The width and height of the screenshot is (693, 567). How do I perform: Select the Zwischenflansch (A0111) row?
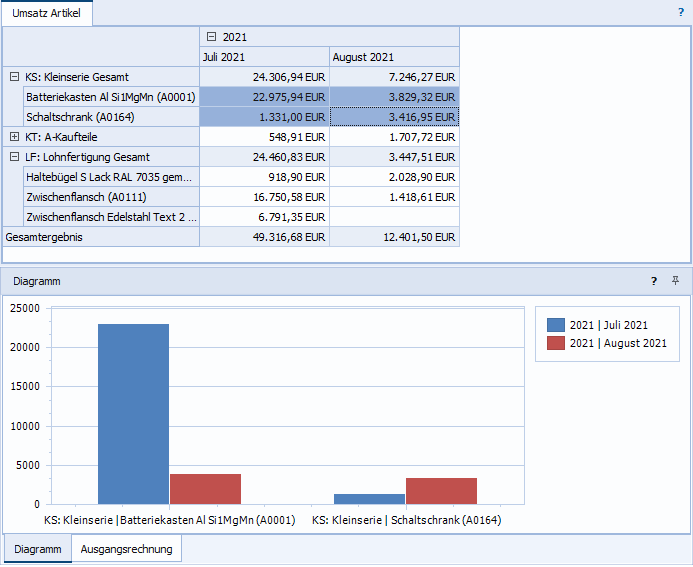(x=110, y=197)
